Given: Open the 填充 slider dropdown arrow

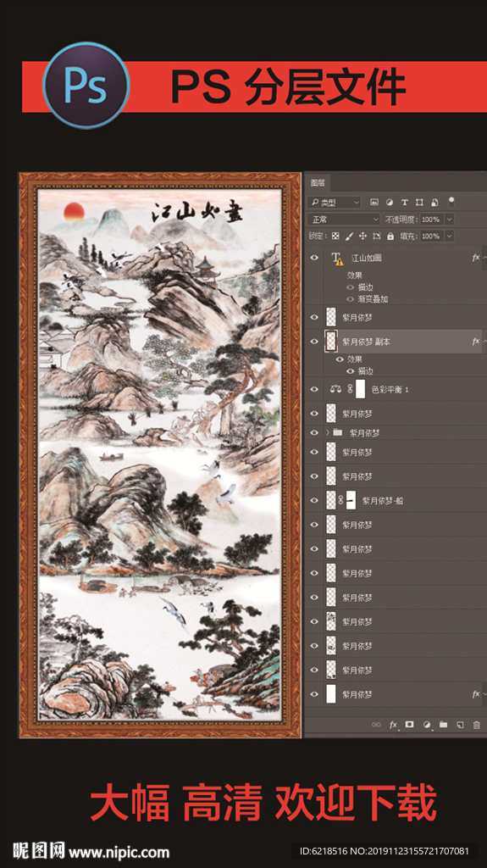Looking at the screenshot, I should [448, 236].
